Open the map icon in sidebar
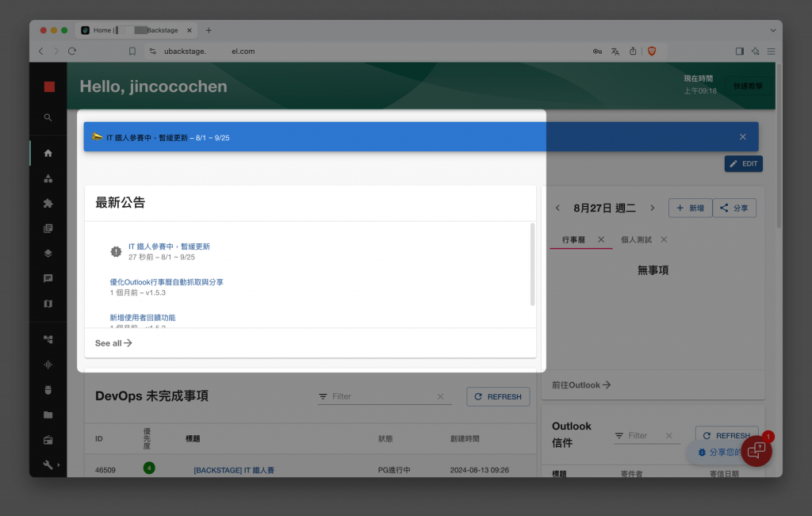Viewport: 812px width, 516px height. click(x=48, y=304)
